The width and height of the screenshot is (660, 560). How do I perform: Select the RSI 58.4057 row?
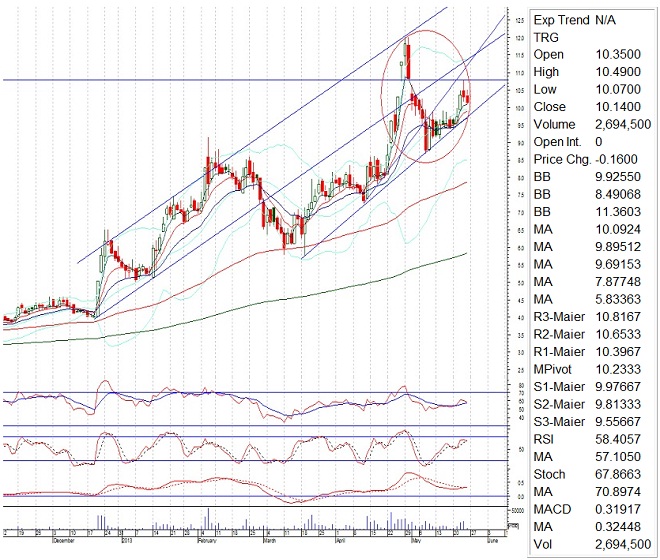coord(590,439)
